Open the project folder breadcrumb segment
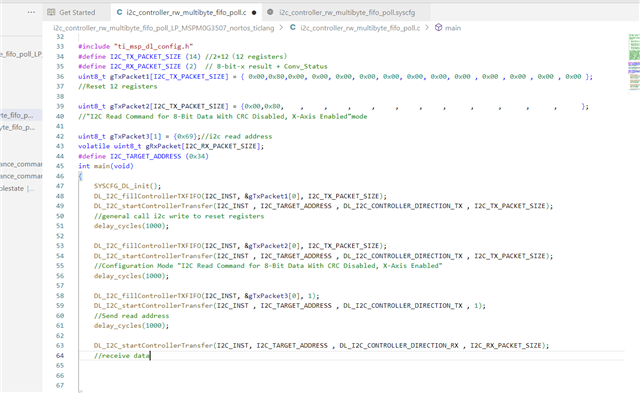640x393 pixels. 164,28
